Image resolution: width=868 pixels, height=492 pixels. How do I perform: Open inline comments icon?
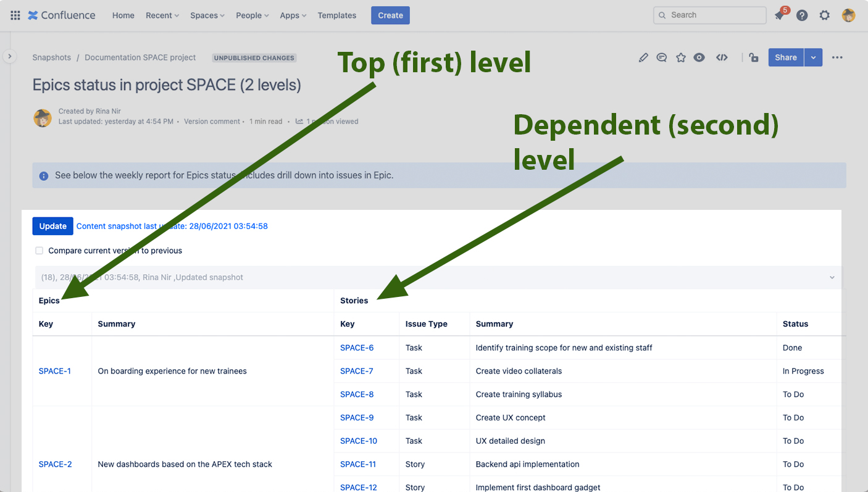(662, 57)
